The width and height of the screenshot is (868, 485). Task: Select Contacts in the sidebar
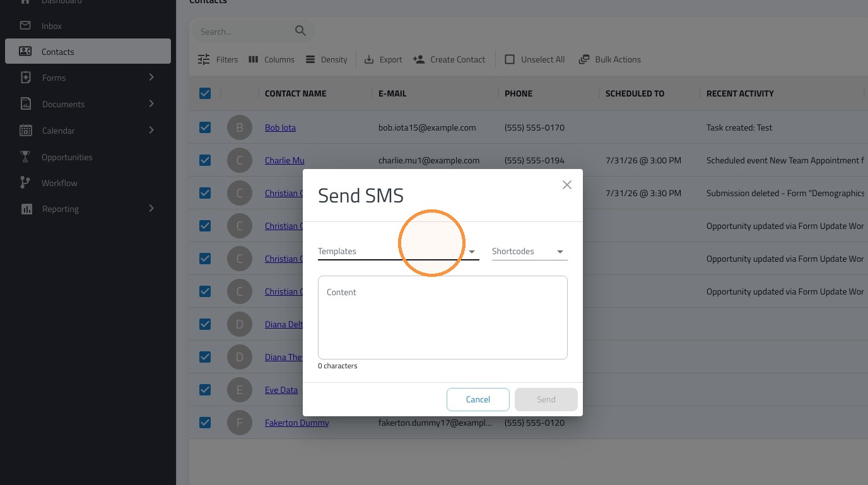click(x=88, y=52)
